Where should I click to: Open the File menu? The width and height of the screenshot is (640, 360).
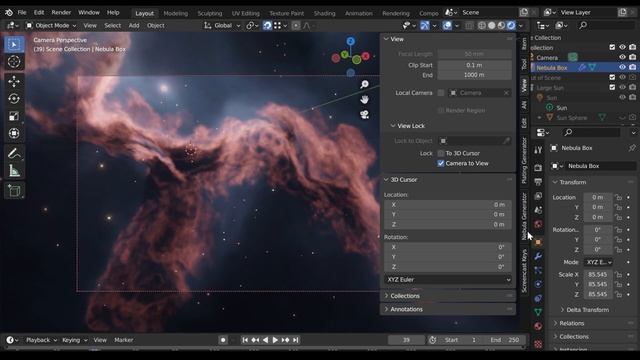point(22,13)
